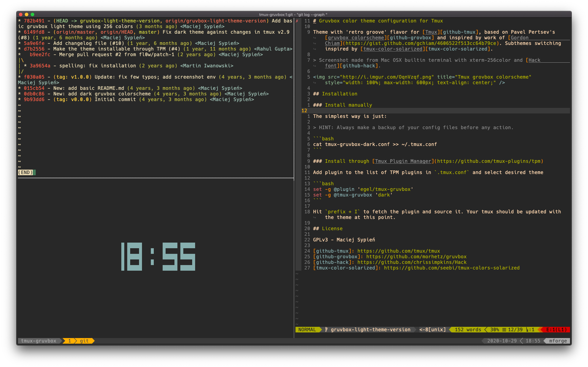Click the NORMAL mode indicator in Vim

(x=307, y=329)
